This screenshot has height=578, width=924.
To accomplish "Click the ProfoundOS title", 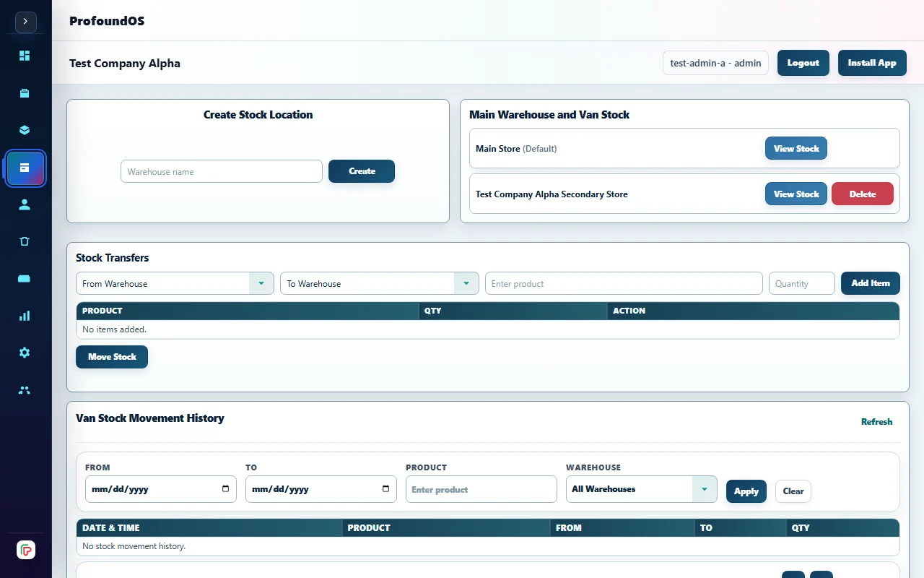I will click(107, 21).
